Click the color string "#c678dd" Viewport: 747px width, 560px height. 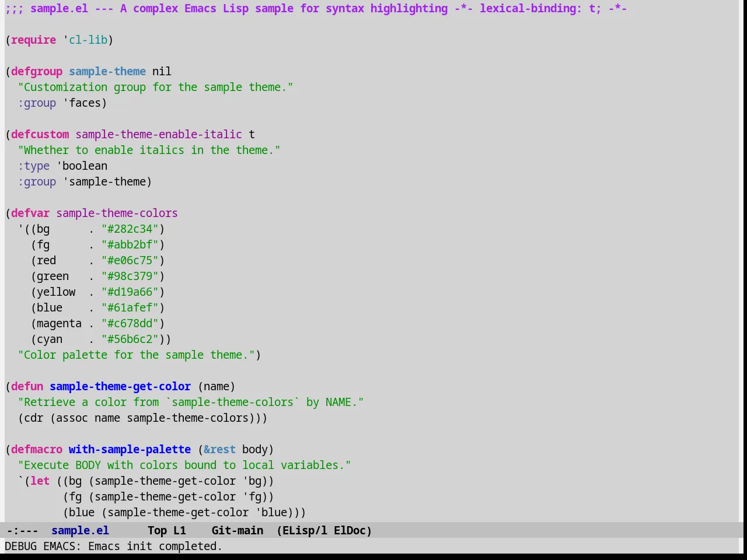[130, 323]
